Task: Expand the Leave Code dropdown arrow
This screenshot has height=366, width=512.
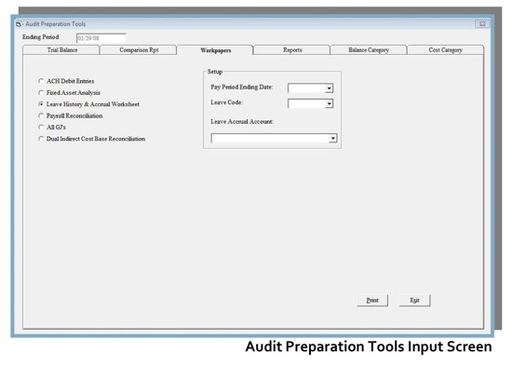Action: tap(329, 104)
